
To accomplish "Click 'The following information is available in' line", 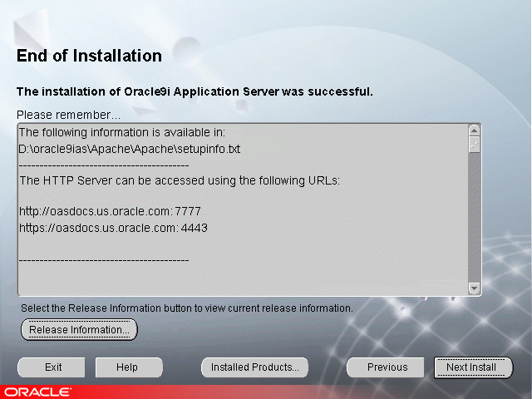I will tap(122, 132).
